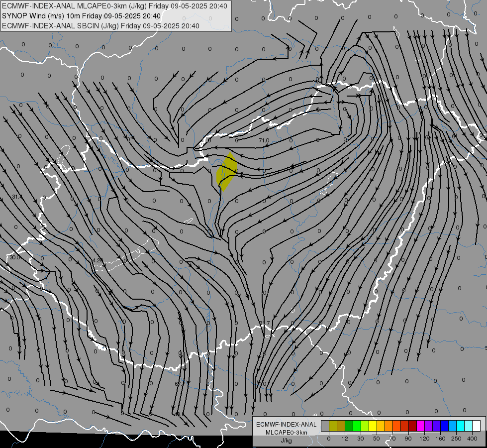Click the ECMWF-INDEX-ANAL MLCAPE0-3km title line
This screenshot has width=487, height=448.
114,6
